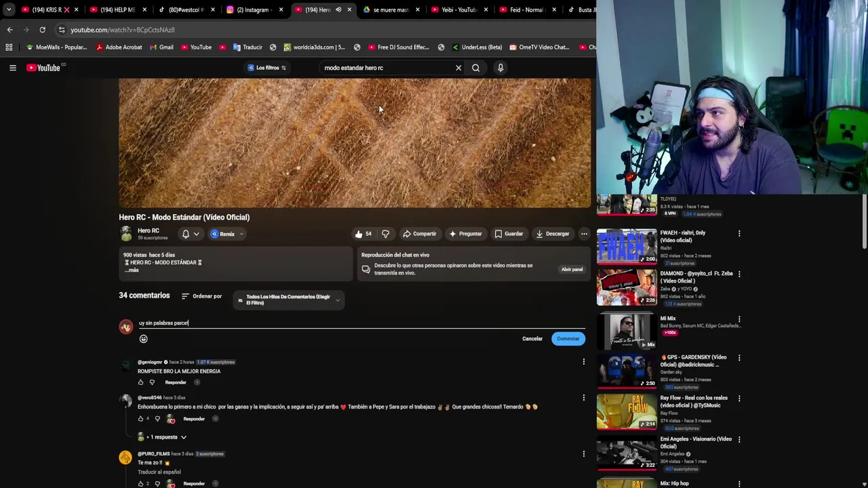The width and height of the screenshot is (868, 488).
Task: Like the @geniogmr comment
Action: 141,382
